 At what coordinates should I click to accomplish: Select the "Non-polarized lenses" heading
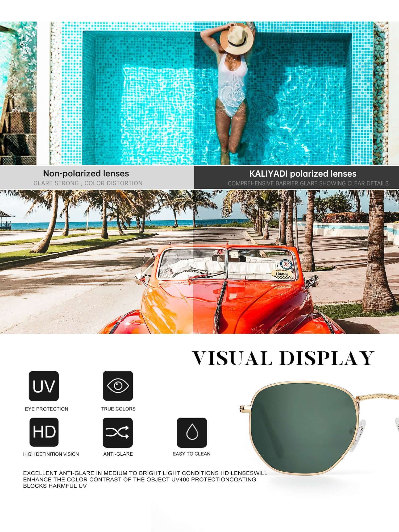86,174
